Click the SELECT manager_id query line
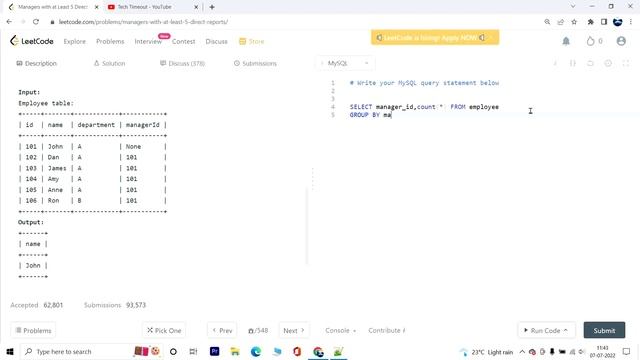The height and width of the screenshot is (360, 640). click(424, 107)
